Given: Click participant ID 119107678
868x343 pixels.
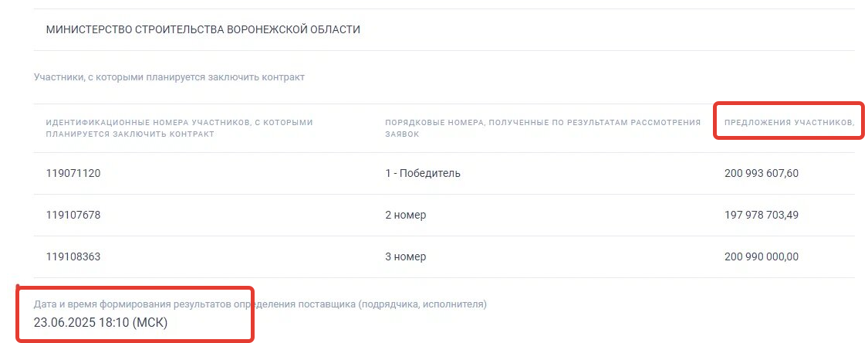Looking at the screenshot, I should 73,215.
